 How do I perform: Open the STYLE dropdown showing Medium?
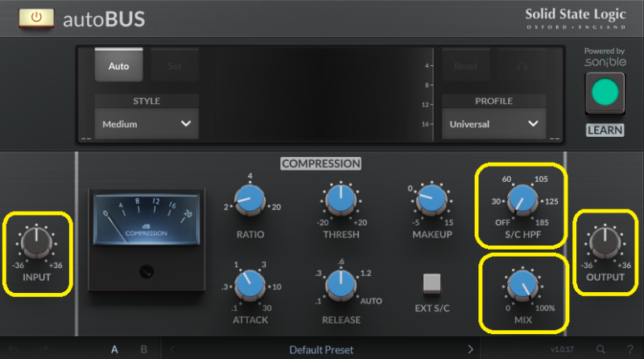pyautogui.click(x=146, y=124)
